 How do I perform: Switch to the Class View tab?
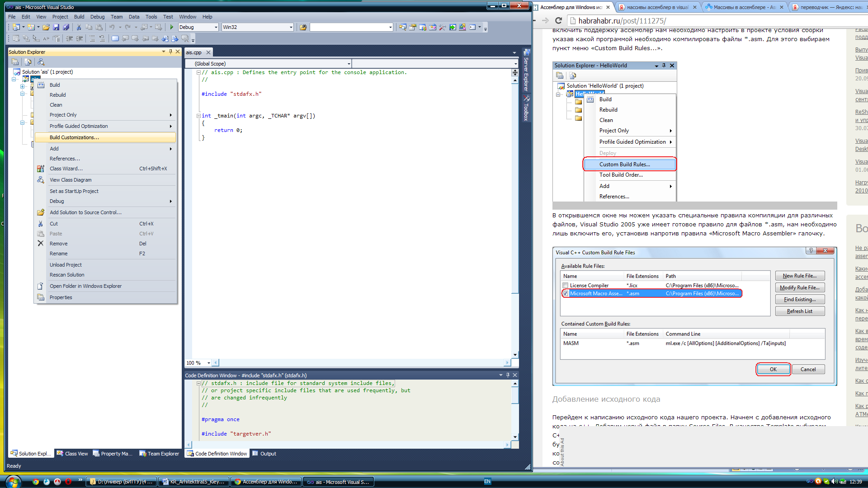[x=72, y=454]
